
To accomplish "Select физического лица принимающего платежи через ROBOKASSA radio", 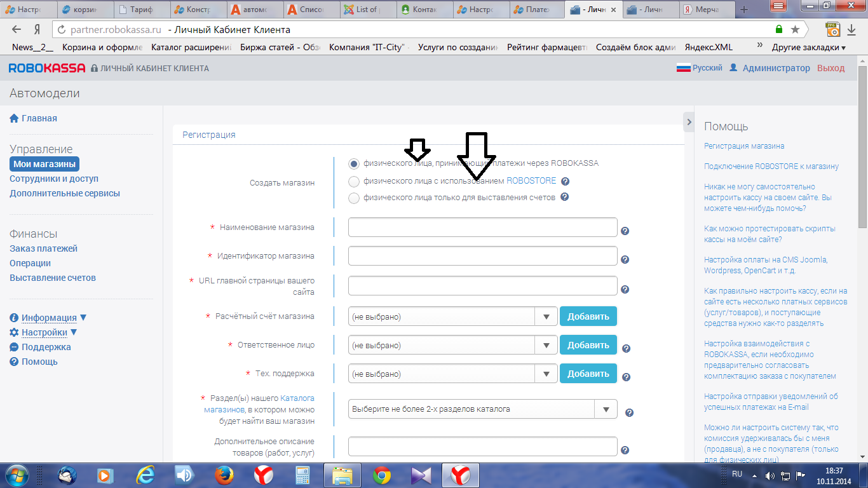I will point(354,163).
